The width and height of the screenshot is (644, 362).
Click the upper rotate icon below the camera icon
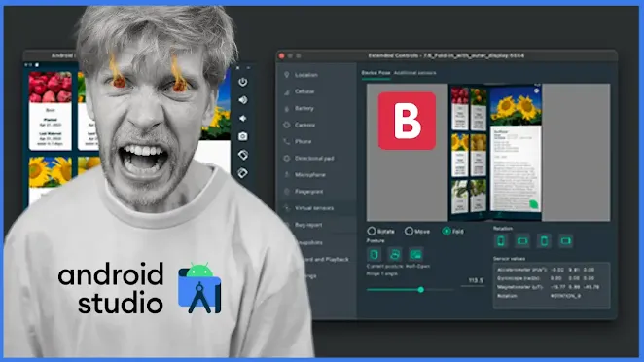point(243,155)
